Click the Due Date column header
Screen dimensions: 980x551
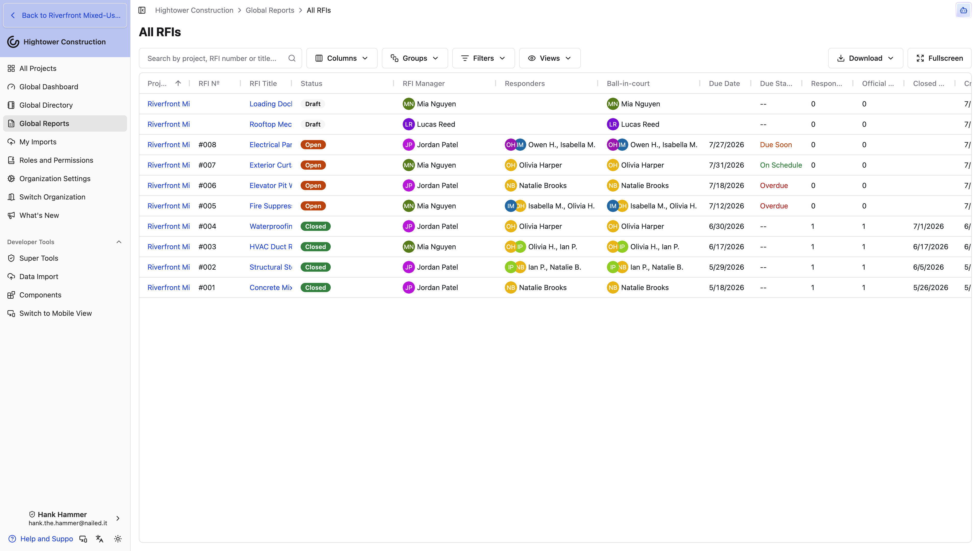click(x=724, y=84)
